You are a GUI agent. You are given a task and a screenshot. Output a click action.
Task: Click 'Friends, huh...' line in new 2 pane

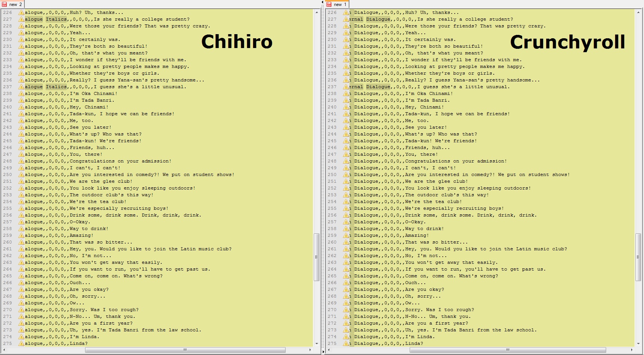click(x=92, y=148)
